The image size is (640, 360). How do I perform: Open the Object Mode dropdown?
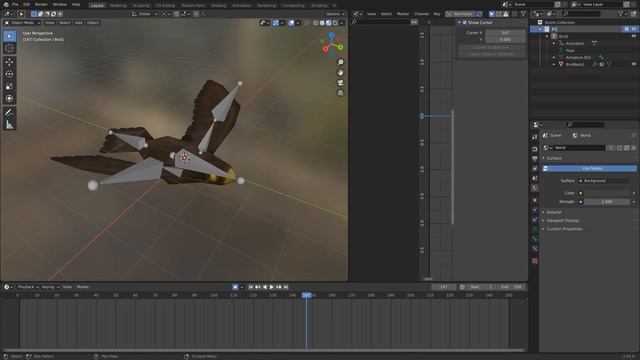pos(22,23)
